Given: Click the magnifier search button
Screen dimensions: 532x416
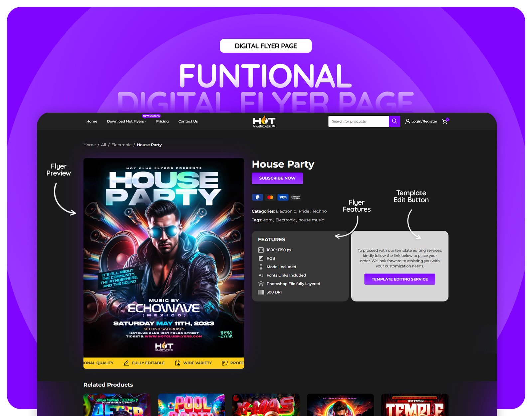Looking at the screenshot, I should click(x=394, y=121).
